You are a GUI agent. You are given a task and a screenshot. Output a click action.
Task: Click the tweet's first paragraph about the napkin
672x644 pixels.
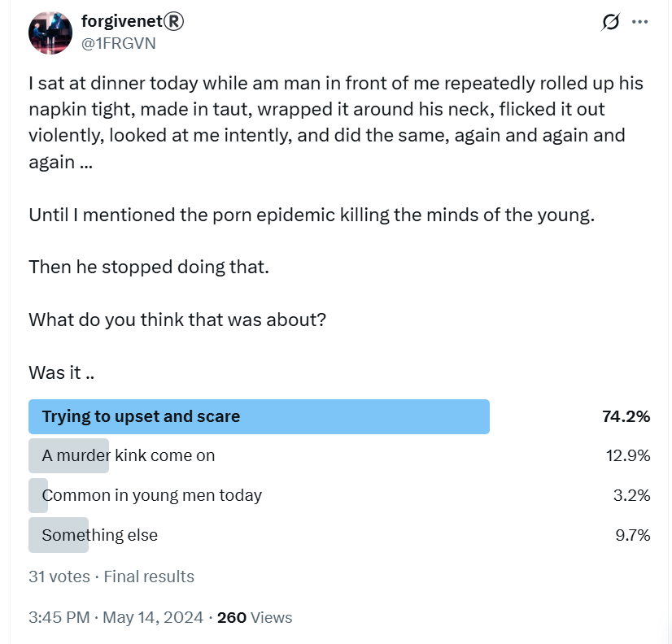tap(336, 123)
